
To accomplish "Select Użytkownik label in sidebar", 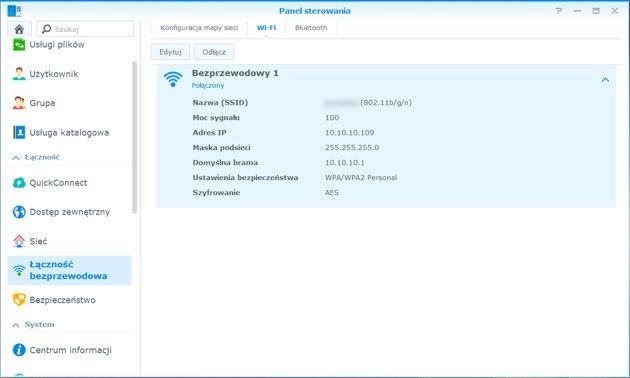I will [54, 74].
